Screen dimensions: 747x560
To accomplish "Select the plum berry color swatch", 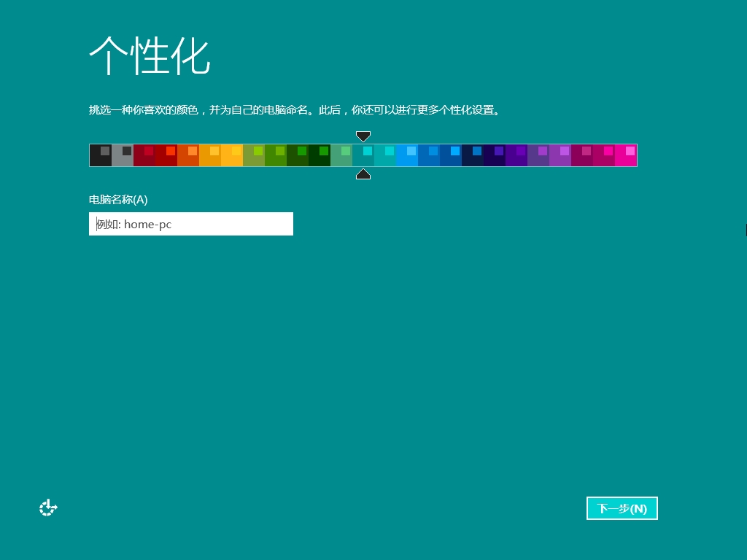I will (x=583, y=155).
